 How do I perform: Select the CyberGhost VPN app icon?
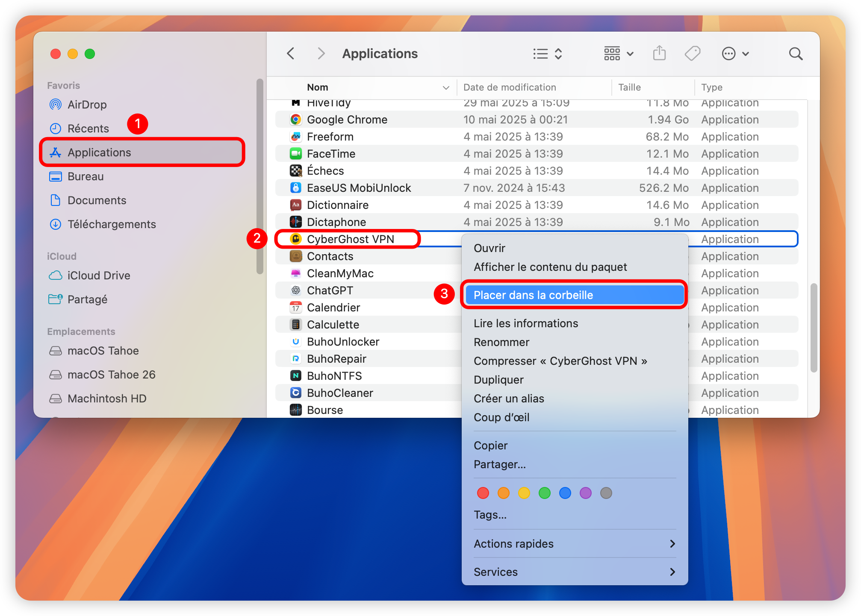[295, 239]
